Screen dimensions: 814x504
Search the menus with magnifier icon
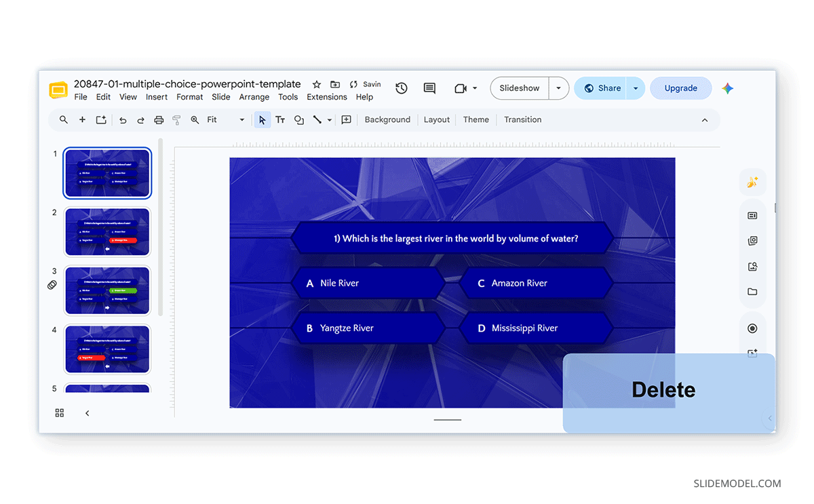pos(64,120)
